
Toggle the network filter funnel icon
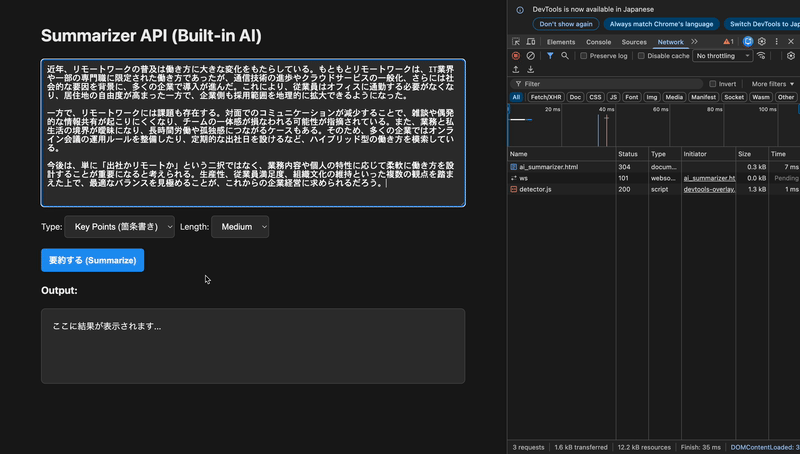point(550,56)
